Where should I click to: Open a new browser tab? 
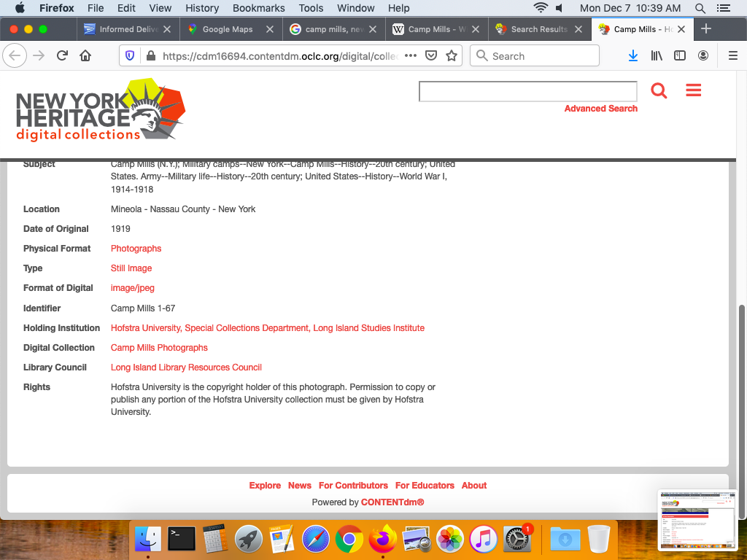point(705,29)
